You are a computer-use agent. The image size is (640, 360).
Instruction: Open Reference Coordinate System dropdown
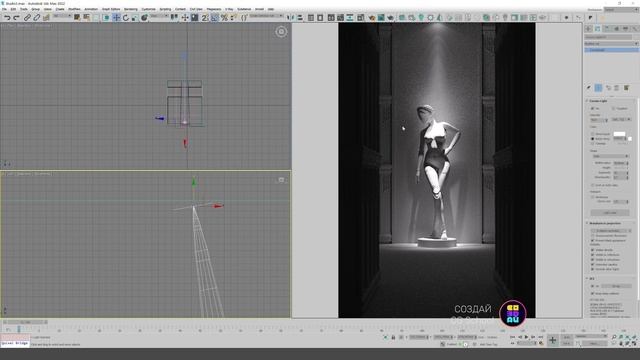coord(159,16)
